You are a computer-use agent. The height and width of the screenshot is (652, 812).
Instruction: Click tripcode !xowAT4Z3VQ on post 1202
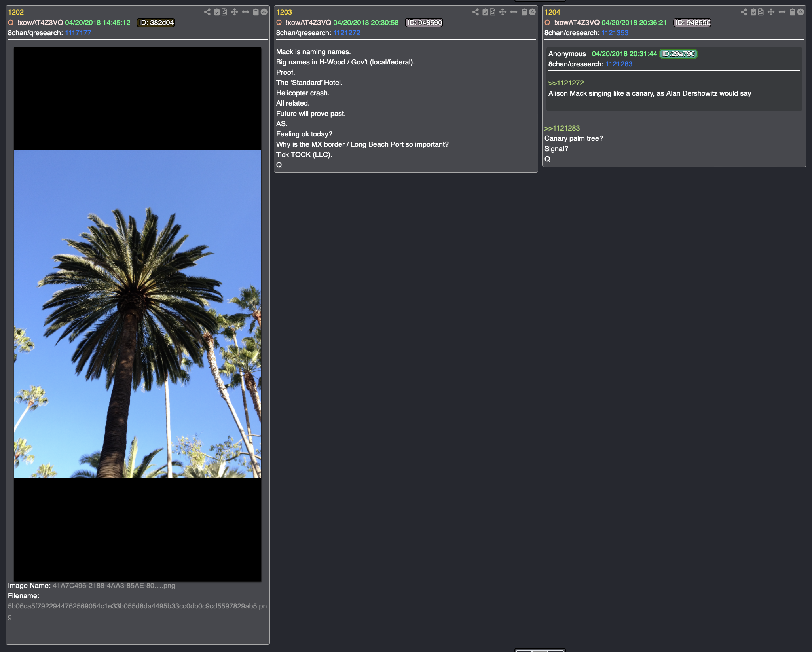pos(40,23)
